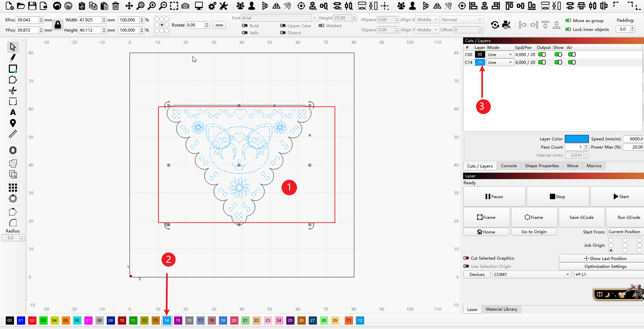The width and height of the screenshot is (644, 329).
Task: Toggle Show for layer C00
Action: pyautogui.click(x=558, y=54)
